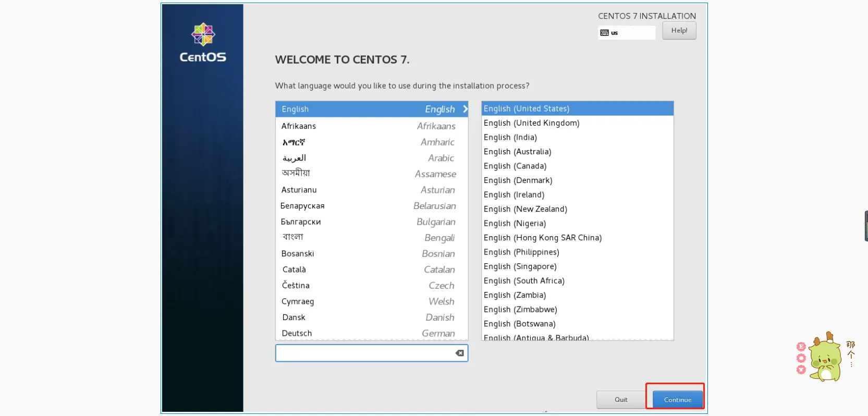Select Deutsch in the language list

(372, 333)
